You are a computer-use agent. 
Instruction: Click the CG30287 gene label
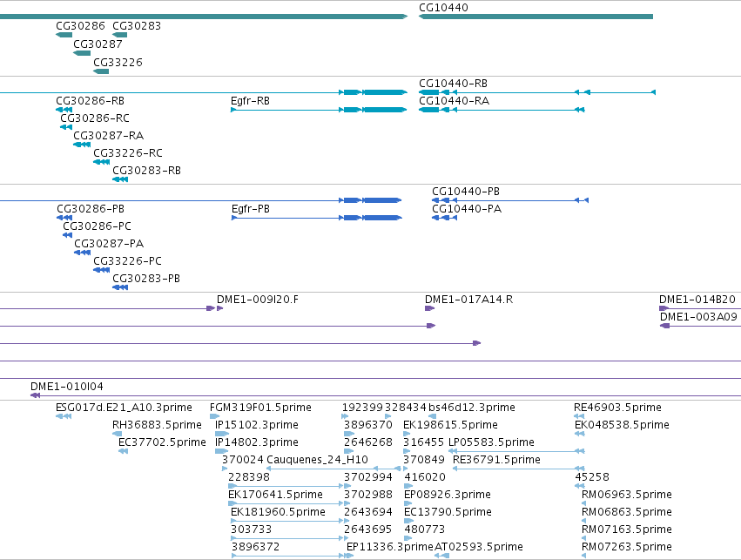(98, 44)
